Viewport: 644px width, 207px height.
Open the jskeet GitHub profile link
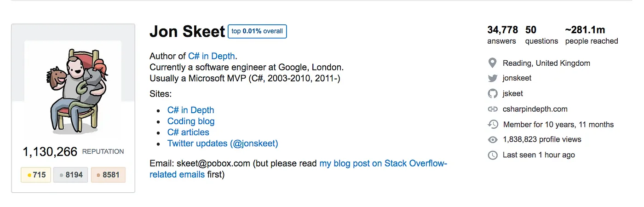pyautogui.click(x=513, y=94)
